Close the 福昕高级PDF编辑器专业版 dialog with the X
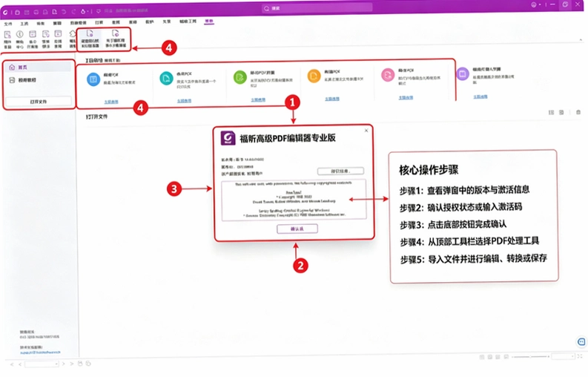 (366, 131)
